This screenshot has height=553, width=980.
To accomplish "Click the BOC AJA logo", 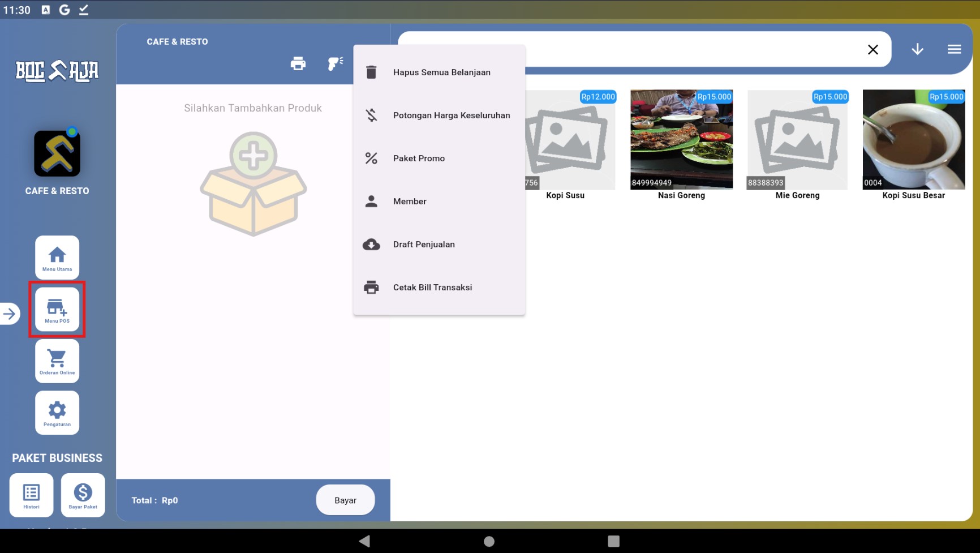I will click(57, 71).
